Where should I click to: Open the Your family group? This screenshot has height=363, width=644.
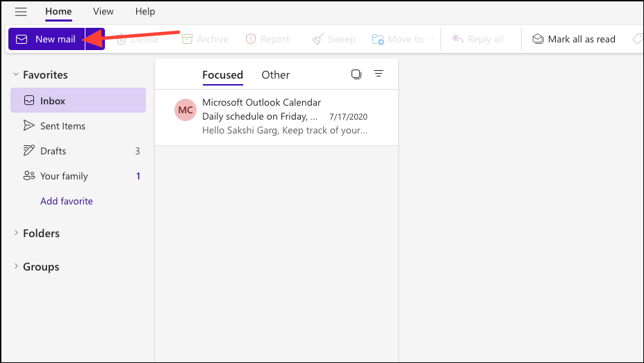click(x=78, y=176)
